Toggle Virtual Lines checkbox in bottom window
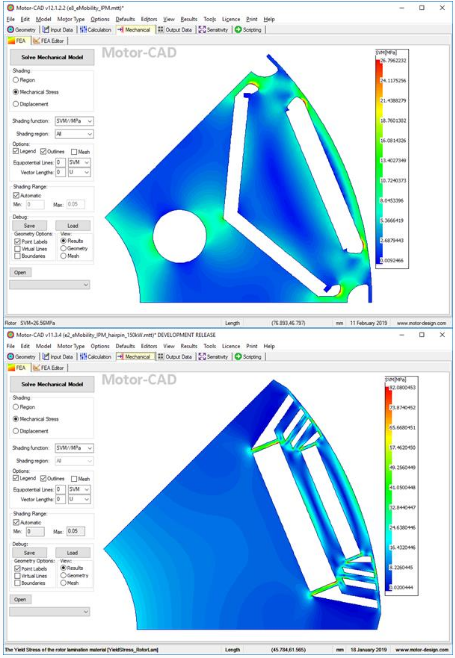The height and width of the screenshot is (658, 455). pyautogui.click(x=17, y=576)
